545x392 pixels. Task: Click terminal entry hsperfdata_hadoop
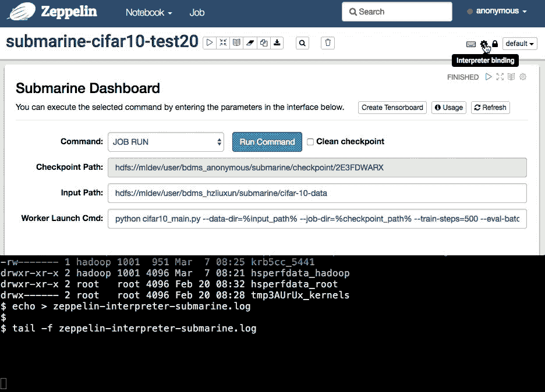pyautogui.click(x=300, y=273)
